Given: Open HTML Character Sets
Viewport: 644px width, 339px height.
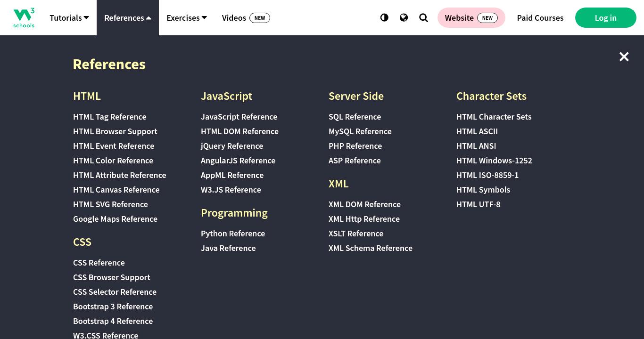Looking at the screenshot, I should [494, 117].
